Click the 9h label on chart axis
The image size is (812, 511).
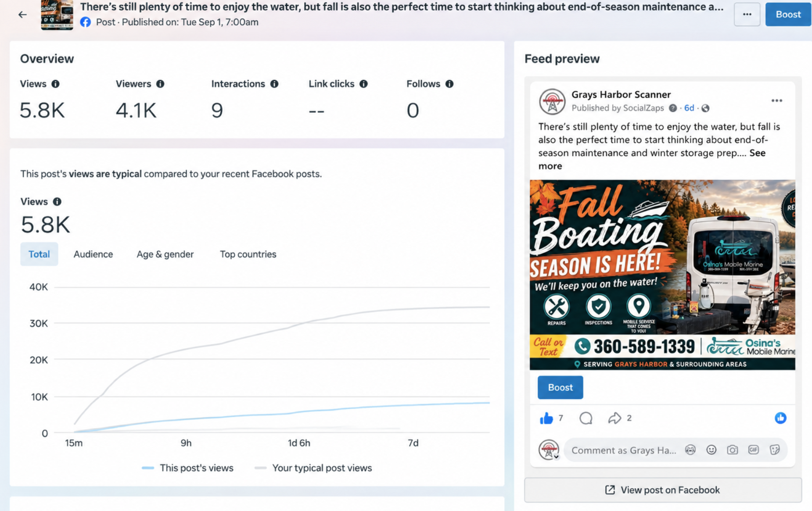(186, 443)
